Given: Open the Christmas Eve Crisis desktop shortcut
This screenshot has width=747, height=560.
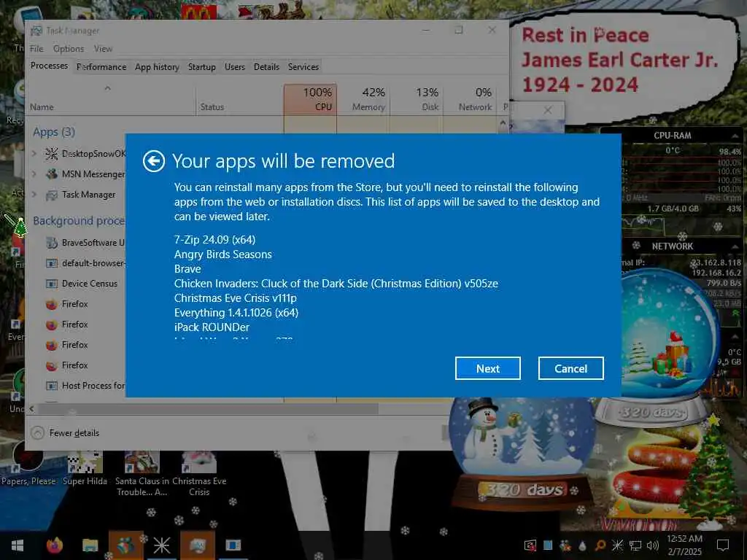Looking at the screenshot, I should 199,472.
